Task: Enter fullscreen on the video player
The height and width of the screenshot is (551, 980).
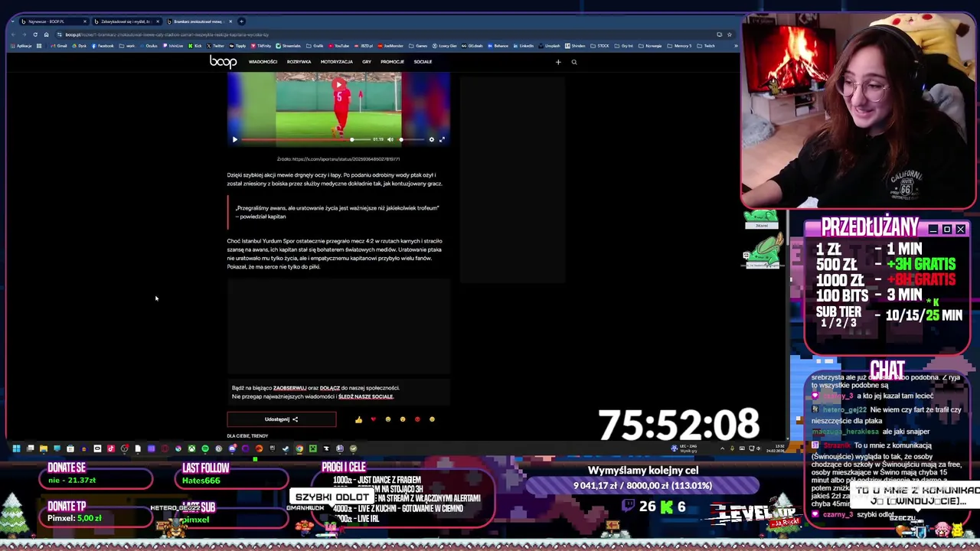Action: pos(442,139)
